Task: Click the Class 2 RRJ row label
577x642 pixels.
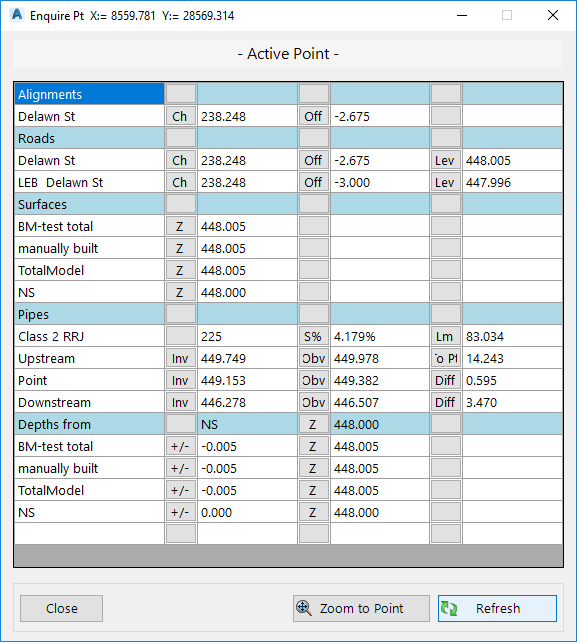Action: [x=51, y=337]
